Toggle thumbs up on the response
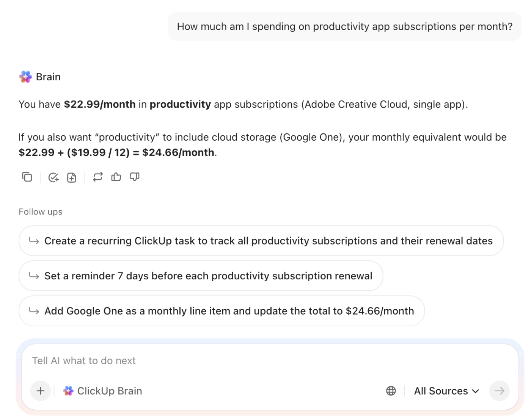This screenshot has width=531, height=420. pyautogui.click(x=116, y=177)
